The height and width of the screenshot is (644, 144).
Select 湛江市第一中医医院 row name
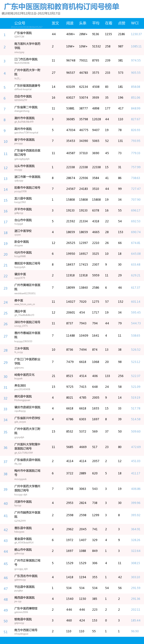27,177
